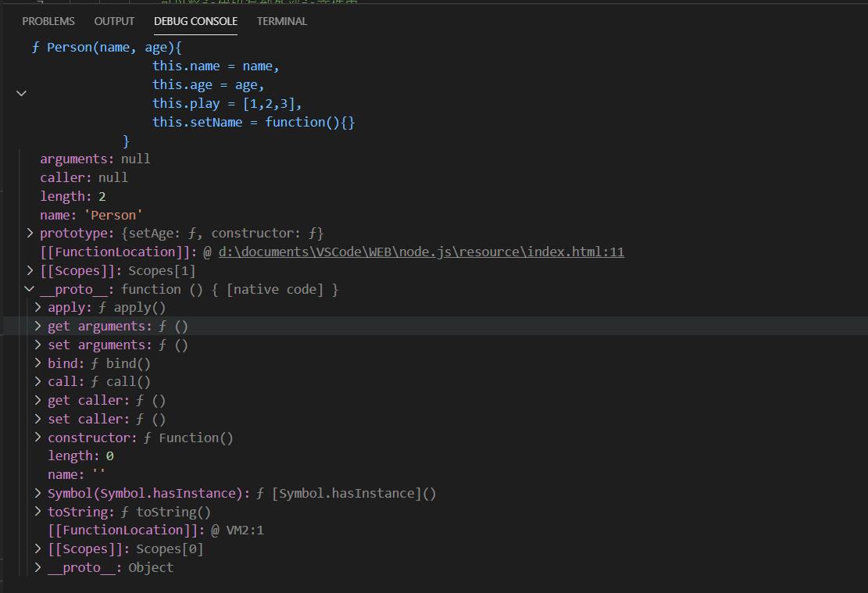Open the OUTPUT tab

point(114,21)
